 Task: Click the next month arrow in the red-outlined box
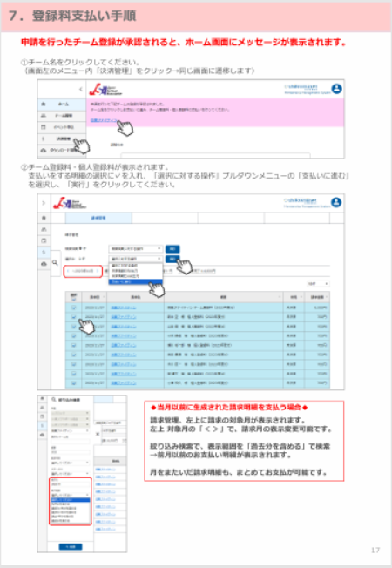(97, 271)
